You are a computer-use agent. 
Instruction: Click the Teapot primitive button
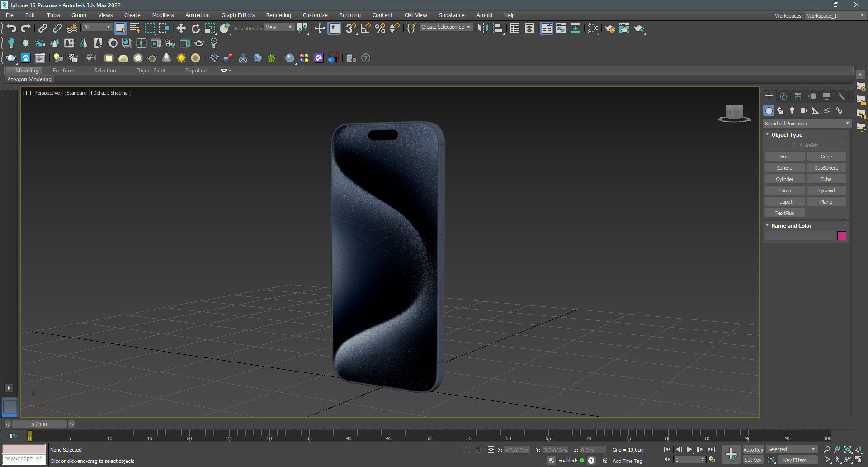point(784,202)
